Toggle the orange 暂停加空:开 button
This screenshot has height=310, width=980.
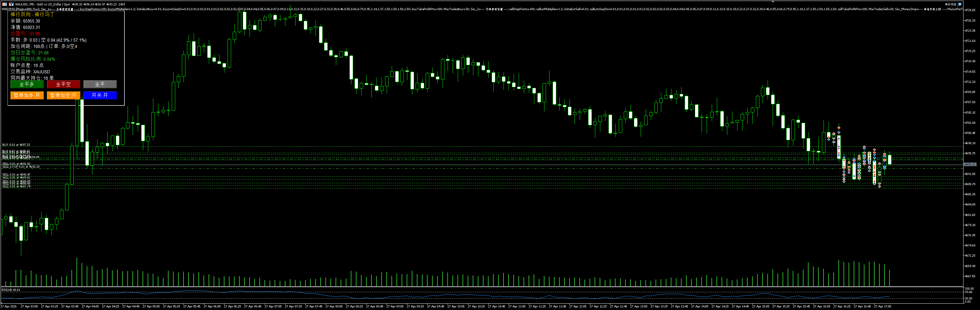coord(63,95)
